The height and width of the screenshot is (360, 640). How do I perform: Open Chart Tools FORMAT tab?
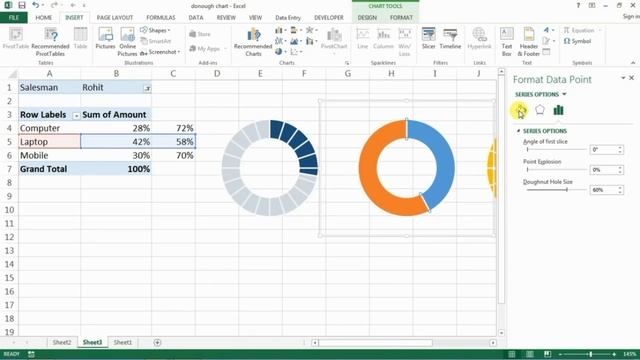pyautogui.click(x=401, y=18)
